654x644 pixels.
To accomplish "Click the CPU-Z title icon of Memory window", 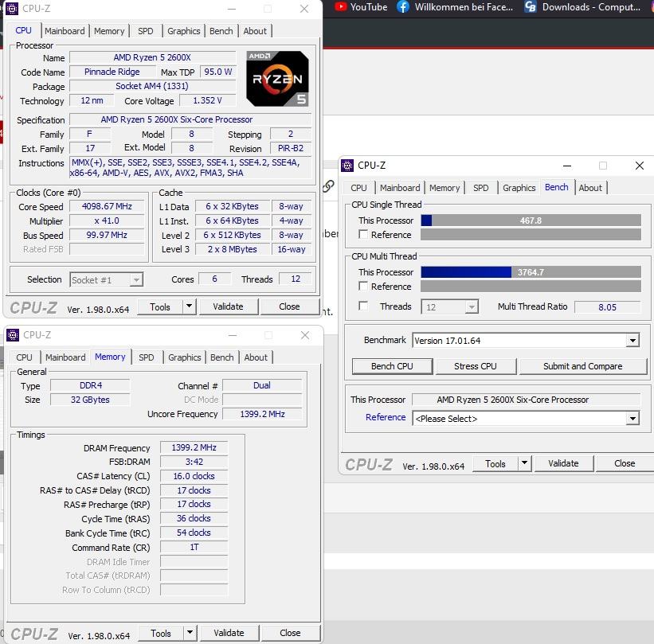I will coord(13,334).
